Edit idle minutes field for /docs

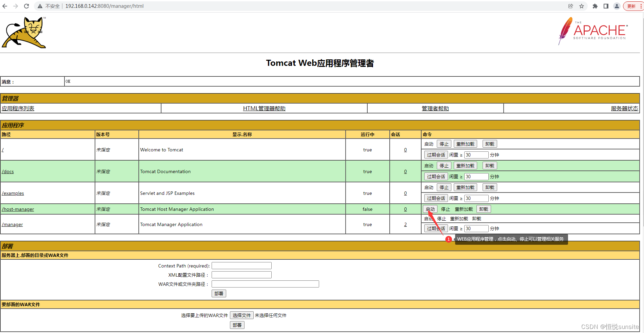[476, 177]
